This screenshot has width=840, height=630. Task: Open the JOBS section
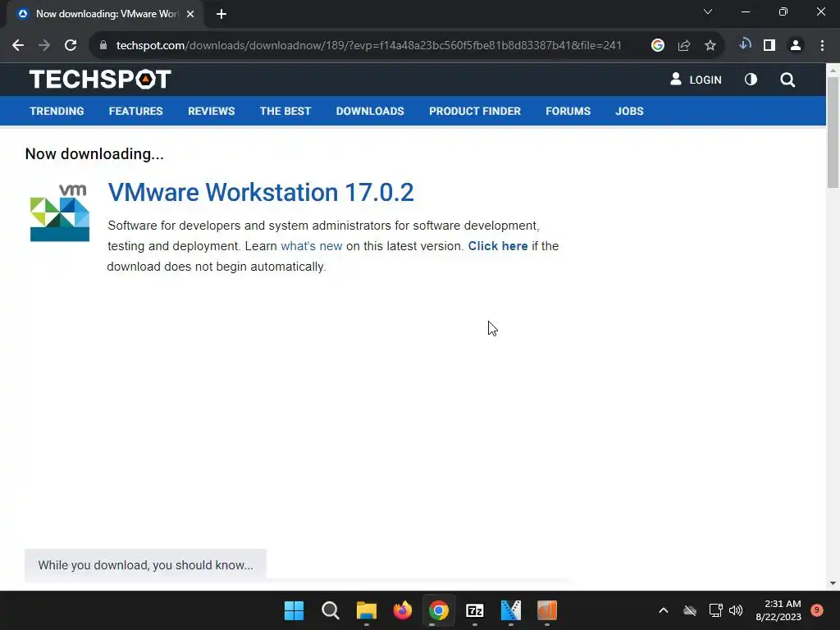629,111
